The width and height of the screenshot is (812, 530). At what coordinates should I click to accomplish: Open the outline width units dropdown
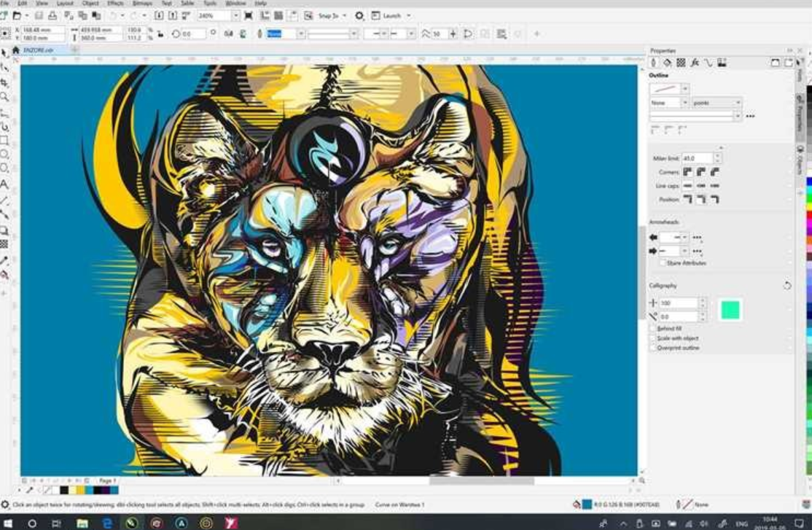point(738,101)
